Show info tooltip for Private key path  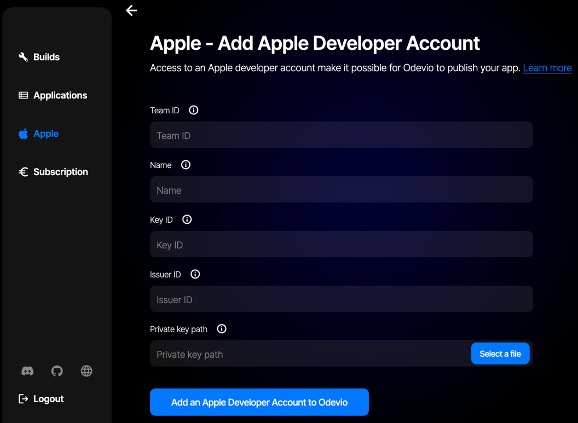coord(221,328)
